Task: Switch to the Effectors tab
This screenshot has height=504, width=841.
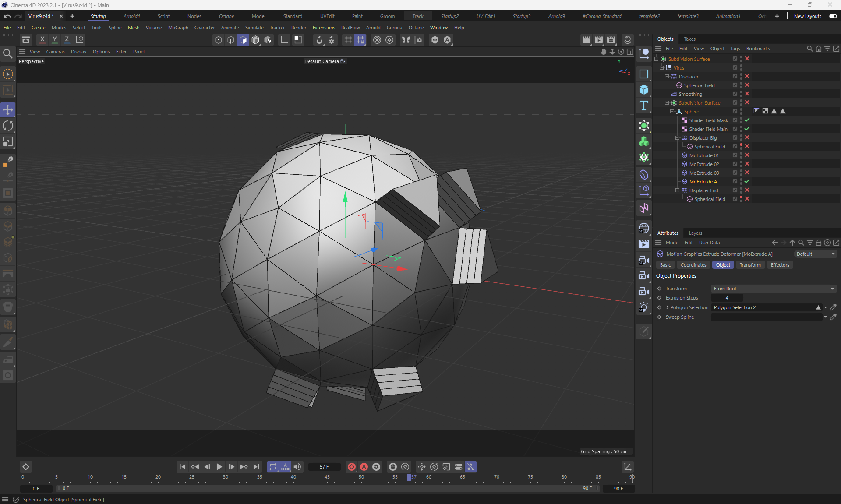Action: [x=780, y=265]
